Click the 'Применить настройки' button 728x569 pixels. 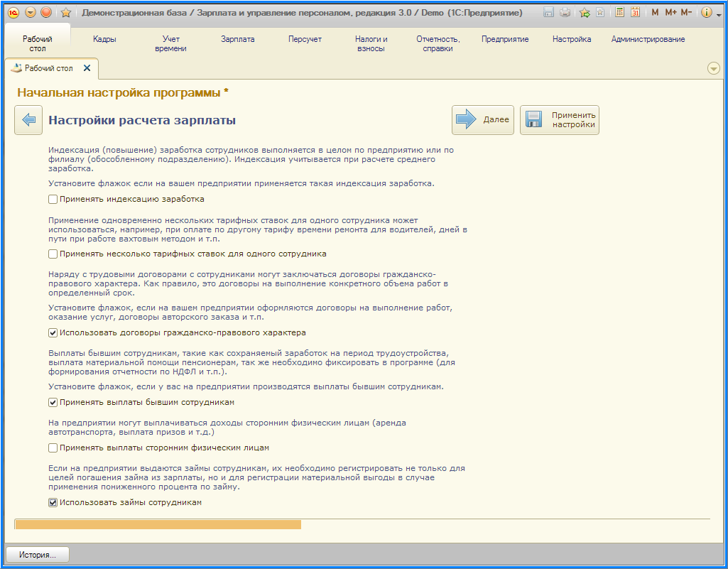point(560,120)
